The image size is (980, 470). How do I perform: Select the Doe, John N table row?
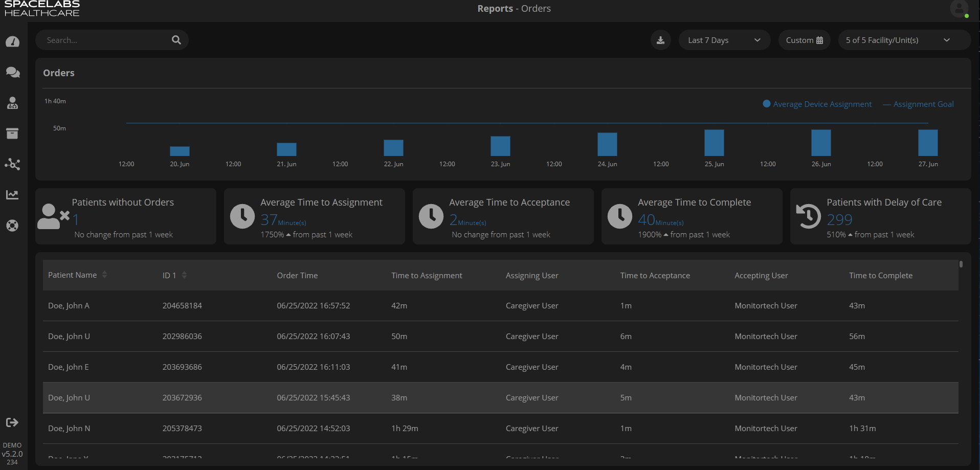point(500,429)
